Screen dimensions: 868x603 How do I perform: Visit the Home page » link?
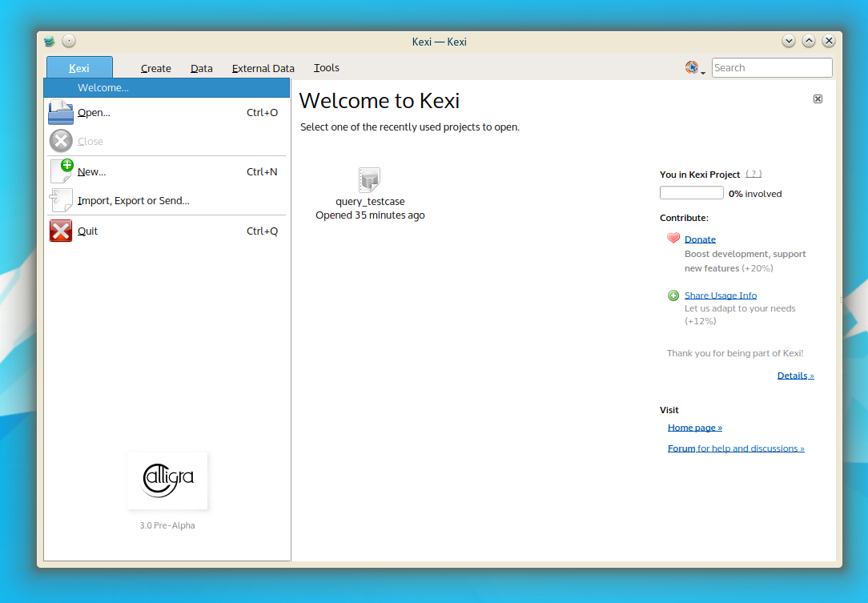click(x=694, y=428)
